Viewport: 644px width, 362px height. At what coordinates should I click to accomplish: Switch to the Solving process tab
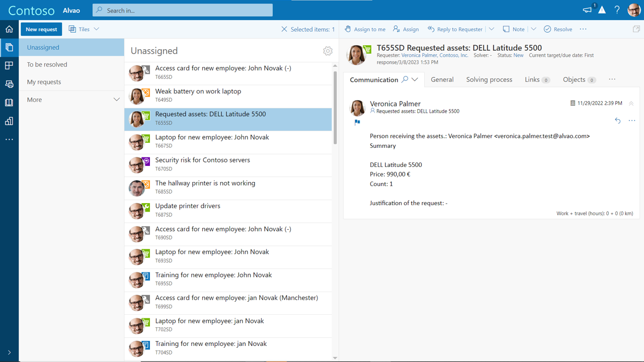click(x=489, y=79)
